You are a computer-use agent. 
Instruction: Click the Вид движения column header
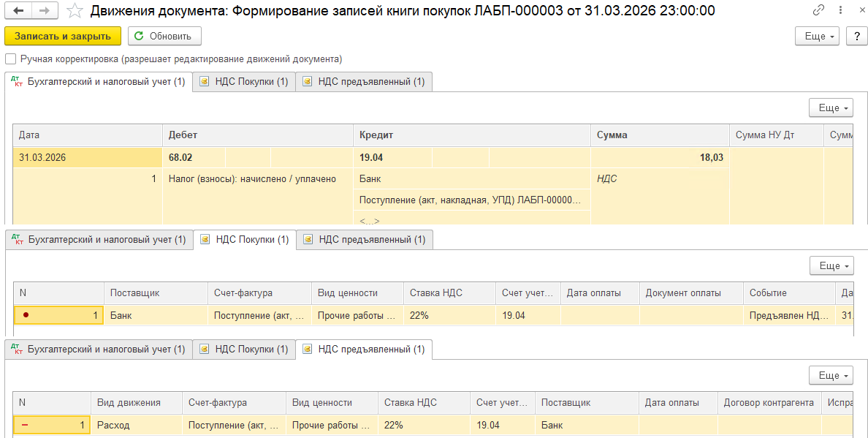click(x=129, y=402)
